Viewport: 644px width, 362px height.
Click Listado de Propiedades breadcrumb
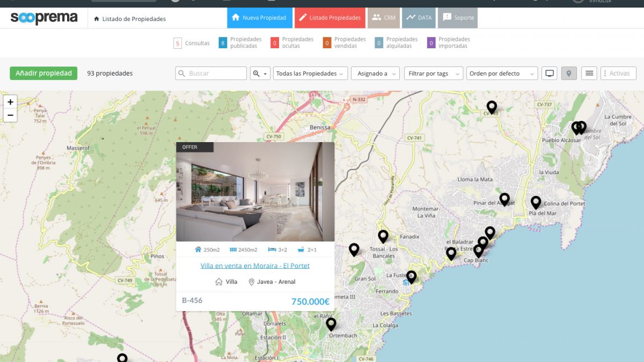coord(134,19)
